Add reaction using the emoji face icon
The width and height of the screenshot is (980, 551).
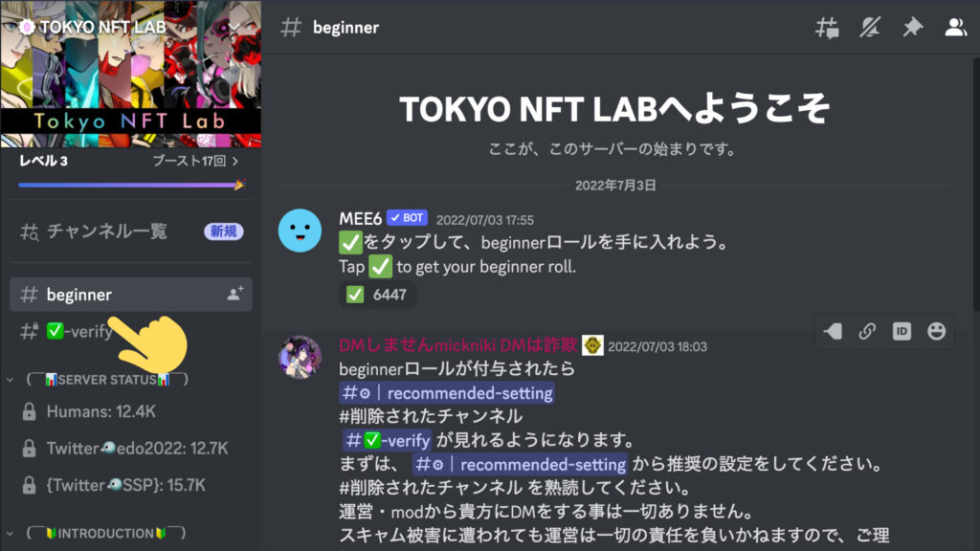coord(936,331)
